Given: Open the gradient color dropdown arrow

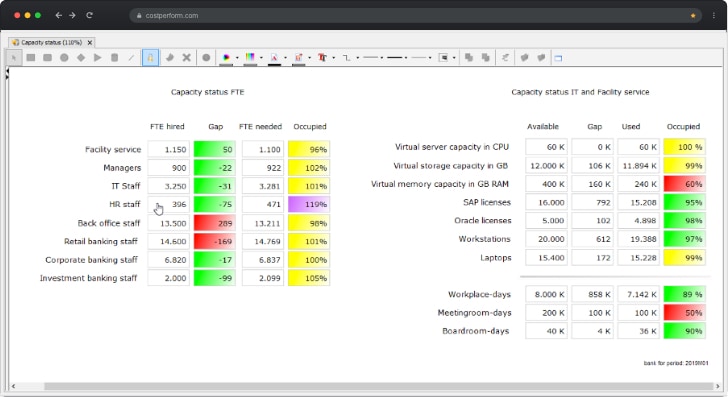Looking at the screenshot, I should tap(261, 58).
